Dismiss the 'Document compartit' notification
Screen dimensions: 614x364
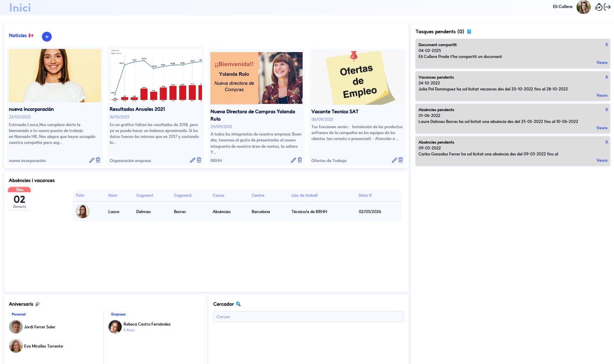606,45
